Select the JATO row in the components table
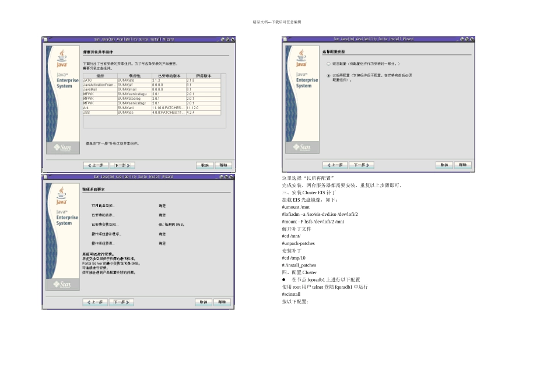Screen dimensions: 554x392 tap(99, 80)
